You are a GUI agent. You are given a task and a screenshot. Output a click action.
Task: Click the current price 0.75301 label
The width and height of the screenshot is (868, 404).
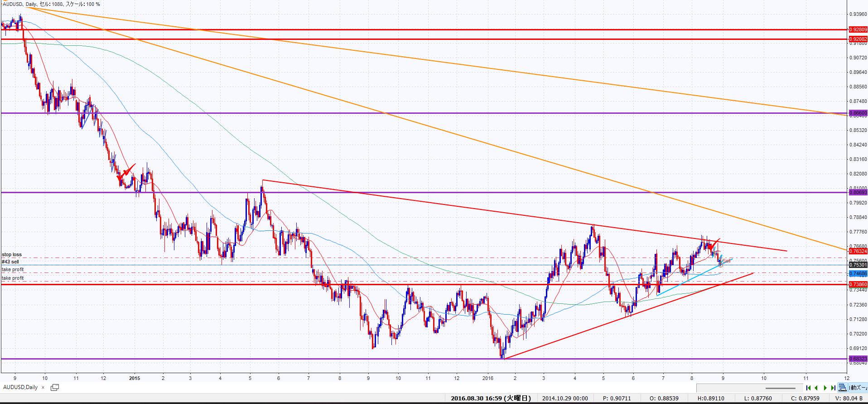[x=858, y=265]
